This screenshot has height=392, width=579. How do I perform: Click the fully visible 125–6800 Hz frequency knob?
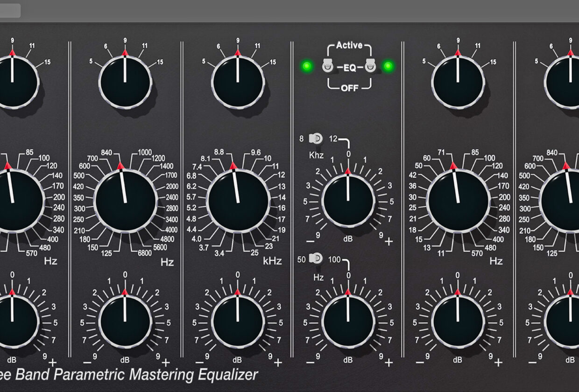[125, 200]
